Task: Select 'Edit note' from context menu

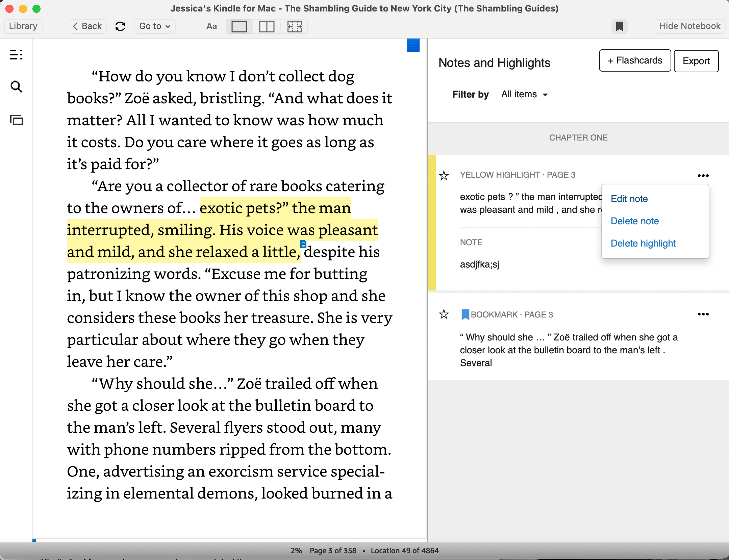Action: (x=628, y=198)
